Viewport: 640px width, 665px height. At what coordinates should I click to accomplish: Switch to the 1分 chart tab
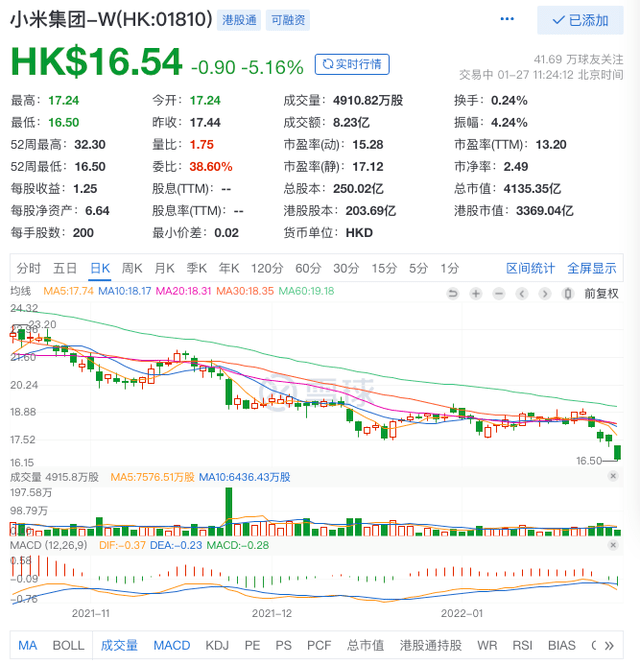[x=450, y=268]
